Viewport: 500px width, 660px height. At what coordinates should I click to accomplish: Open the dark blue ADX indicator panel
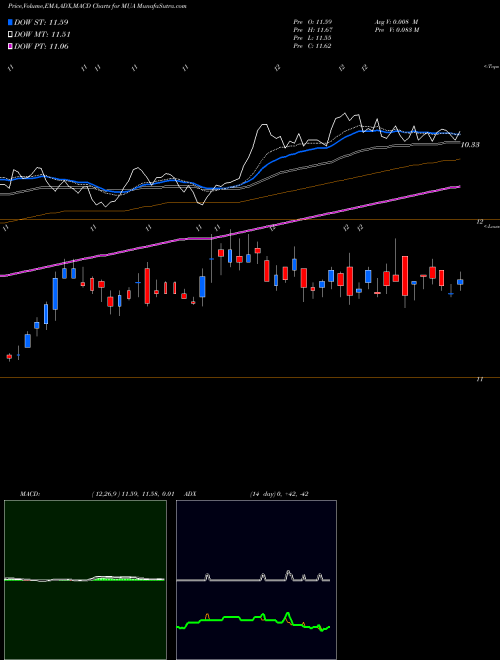click(x=256, y=580)
